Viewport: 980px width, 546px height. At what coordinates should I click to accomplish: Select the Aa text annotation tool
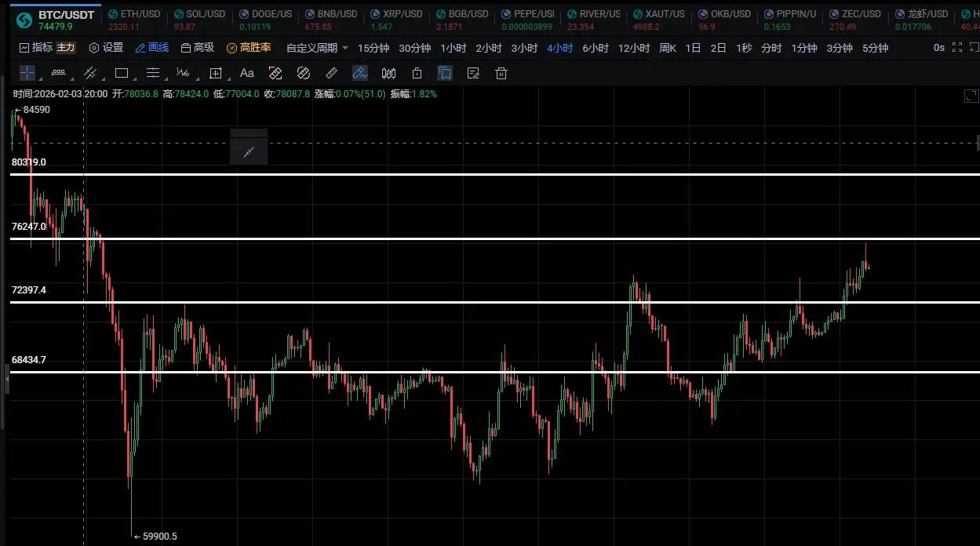click(246, 73)
